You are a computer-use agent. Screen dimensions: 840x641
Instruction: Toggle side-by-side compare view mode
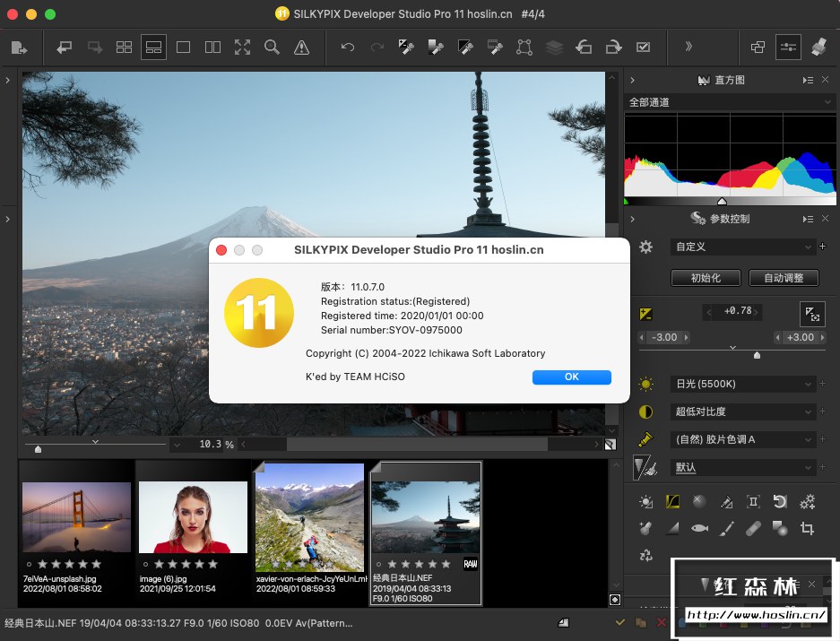[x=212, y=48]
